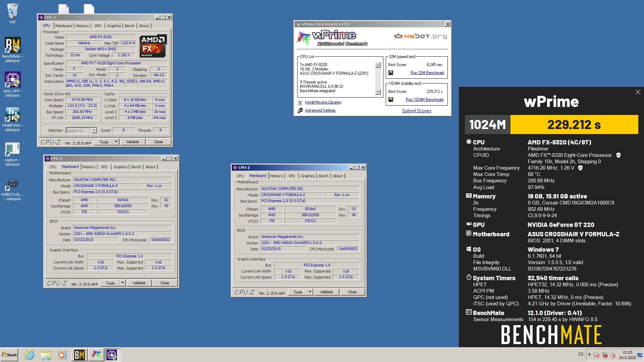Click the CPU-Z taskbar icon
The image size is (644, 362).
[112, 355]
